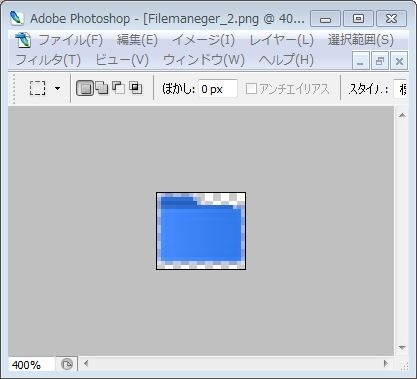Click the status bar preview icon
The height and width of the screenshot is (379, 417).
[67, 364]
